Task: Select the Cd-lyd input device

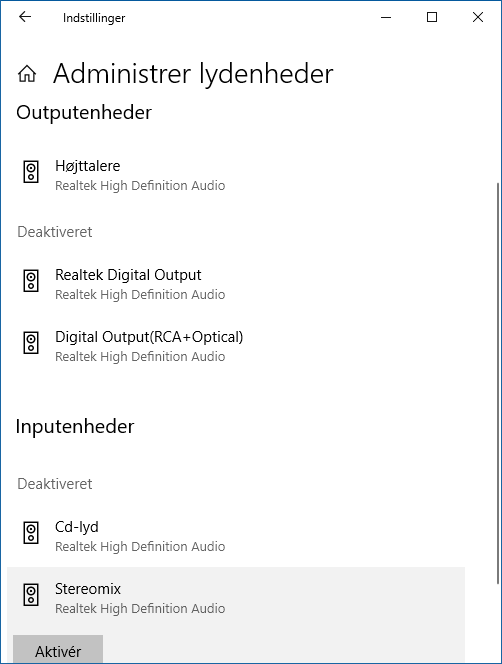Action: pos(236,536)
